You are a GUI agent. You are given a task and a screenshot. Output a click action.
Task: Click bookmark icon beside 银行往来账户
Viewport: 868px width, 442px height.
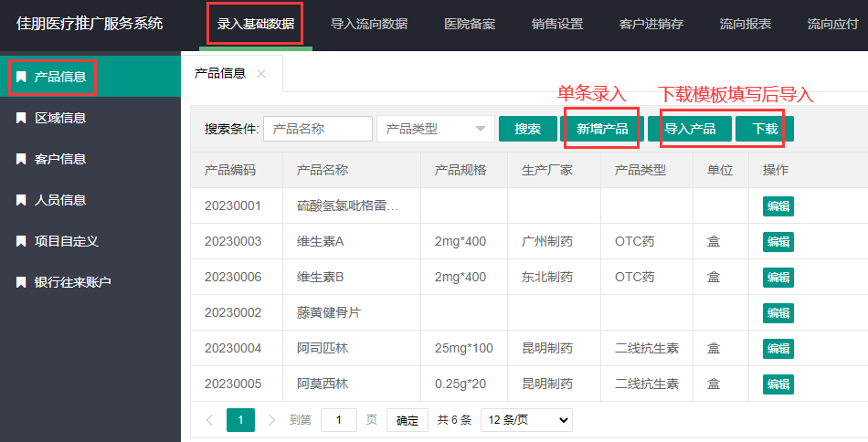click(21, 282)
